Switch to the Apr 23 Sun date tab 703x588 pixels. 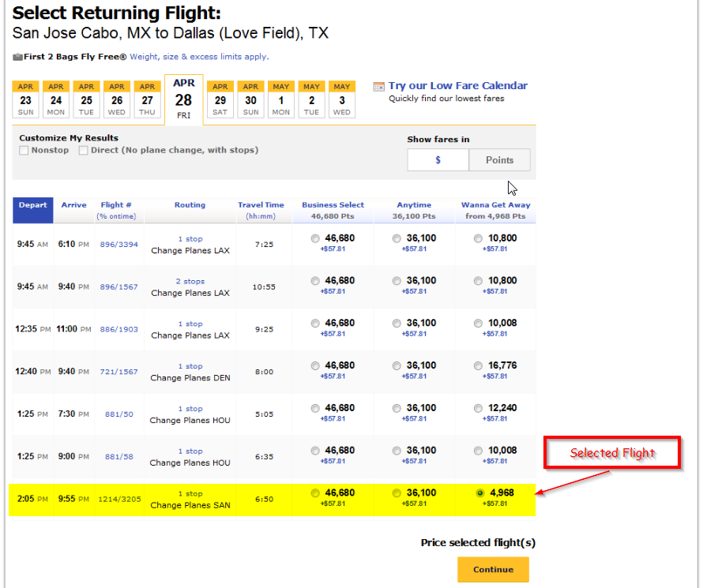tap(25, 99)
